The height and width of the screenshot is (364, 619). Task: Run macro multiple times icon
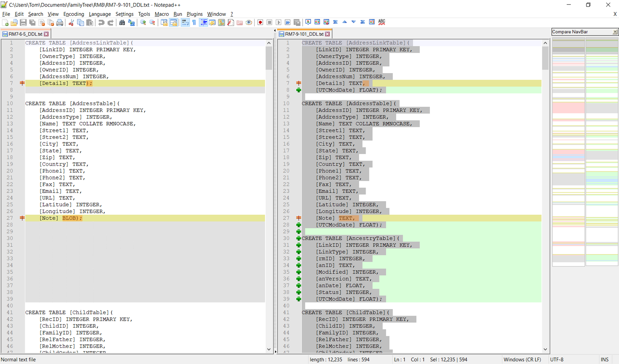287,22
